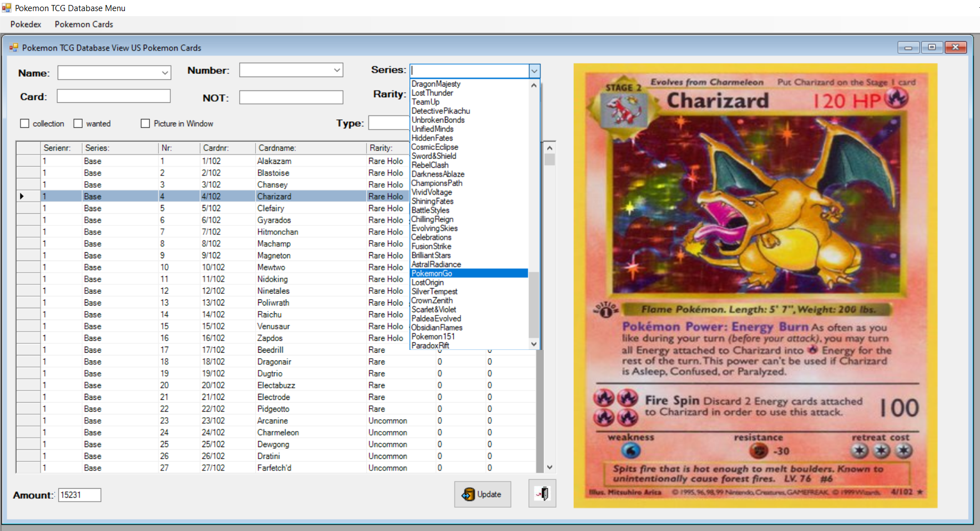Open the Pokemon Cards menu
The image size is (980, 531).
[84, 24]
